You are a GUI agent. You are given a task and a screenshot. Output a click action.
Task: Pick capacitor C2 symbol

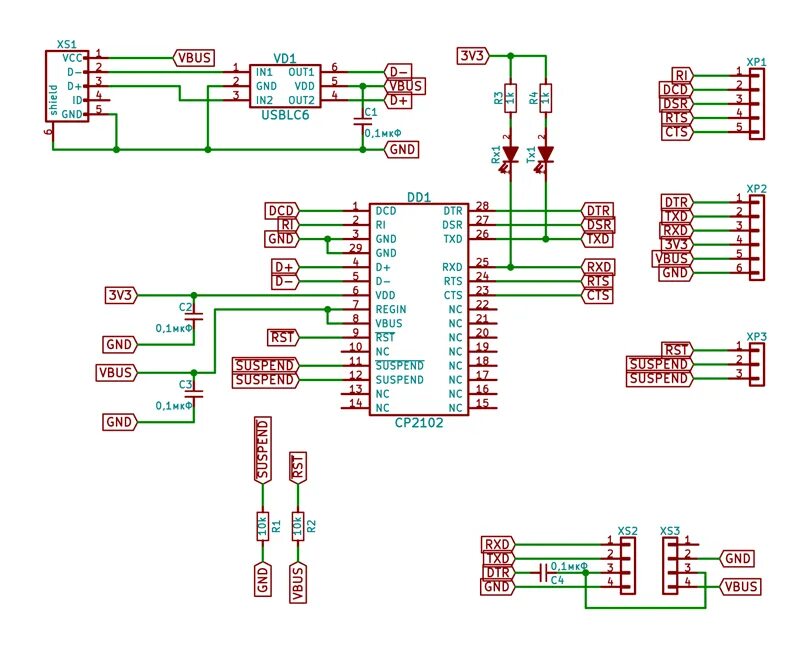[194, 316]
